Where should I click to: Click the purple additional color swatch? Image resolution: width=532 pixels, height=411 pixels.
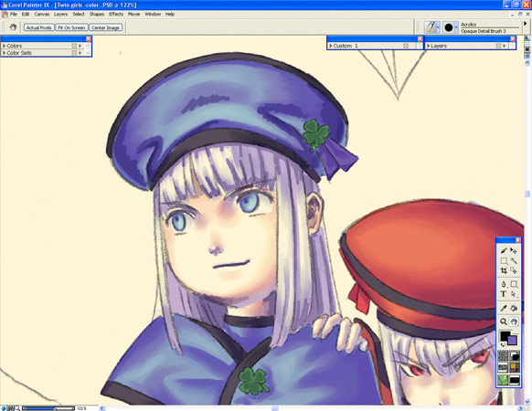coord(513,341)
